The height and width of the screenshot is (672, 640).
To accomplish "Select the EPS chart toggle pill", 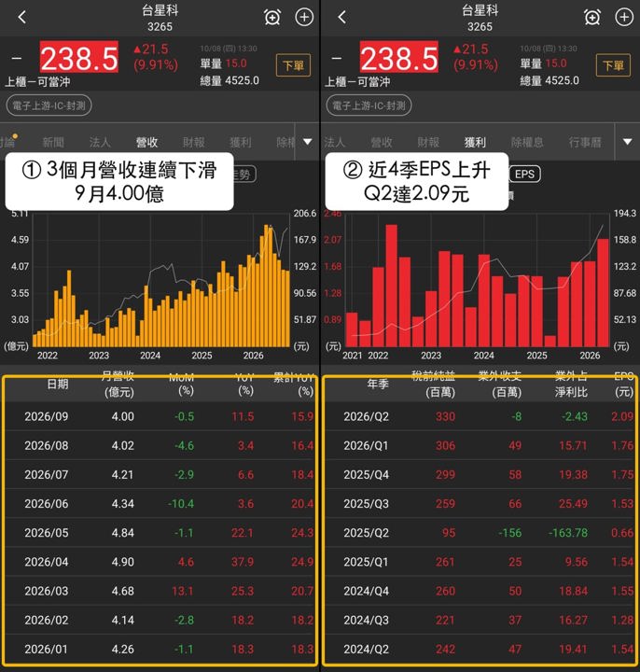I will (524, 174).
